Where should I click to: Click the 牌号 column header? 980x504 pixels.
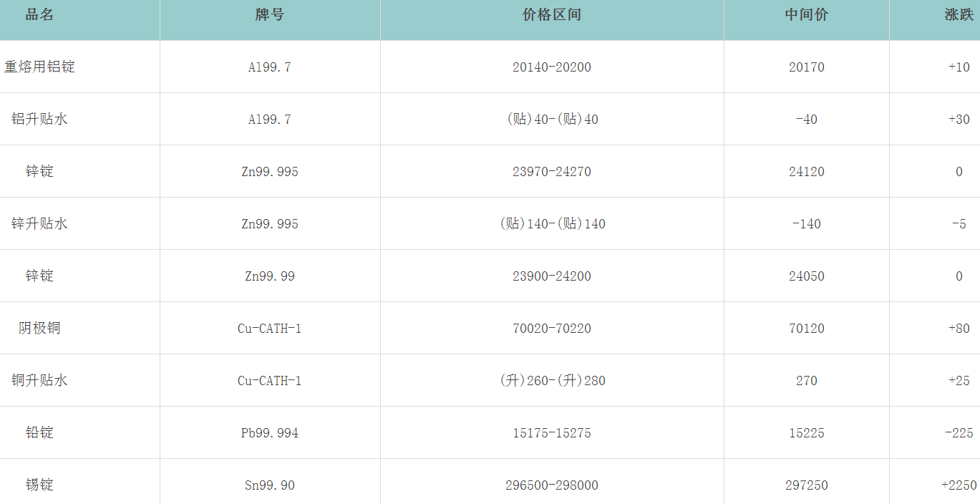[269, 15]
